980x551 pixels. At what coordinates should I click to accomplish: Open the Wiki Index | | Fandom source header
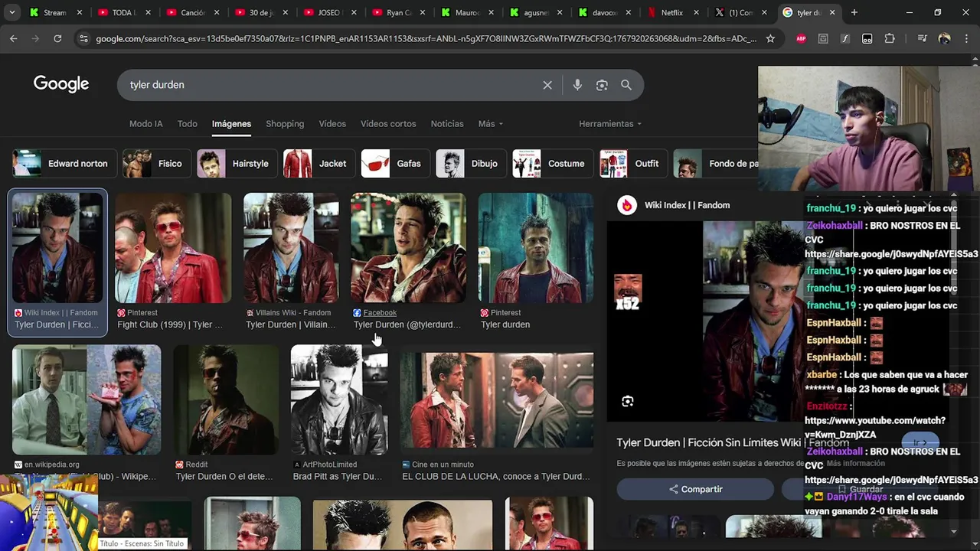coord(687,205)
